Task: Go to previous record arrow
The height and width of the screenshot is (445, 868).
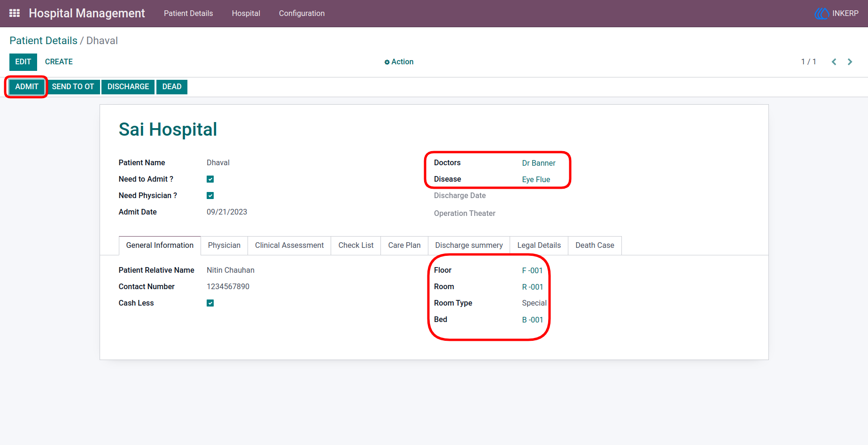Action: pos(834,62)
